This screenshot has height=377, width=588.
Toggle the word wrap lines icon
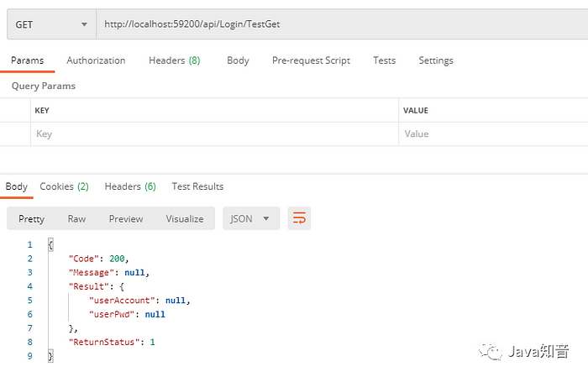pos(299,218)
